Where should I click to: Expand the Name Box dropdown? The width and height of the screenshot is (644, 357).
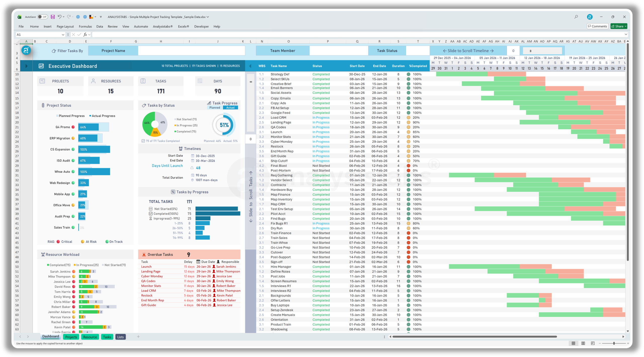[63, 34]
